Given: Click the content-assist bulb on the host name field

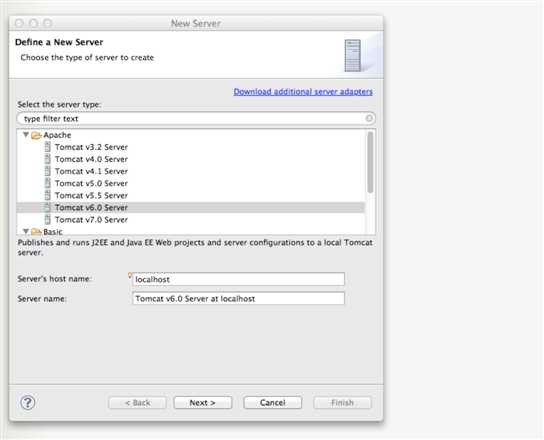Looking at the screenshot, I should (x=130, y=276).
